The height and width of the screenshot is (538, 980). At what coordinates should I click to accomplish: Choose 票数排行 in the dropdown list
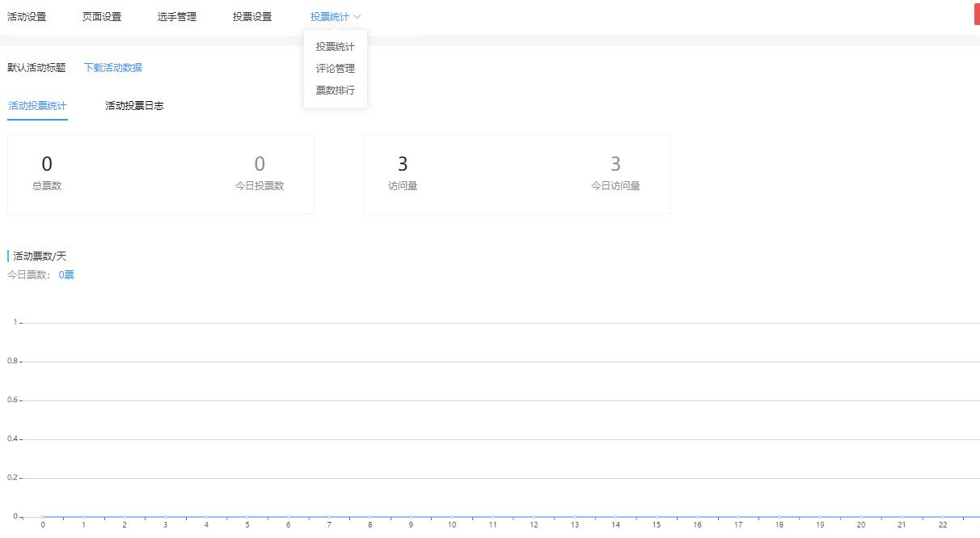[334, 90]
